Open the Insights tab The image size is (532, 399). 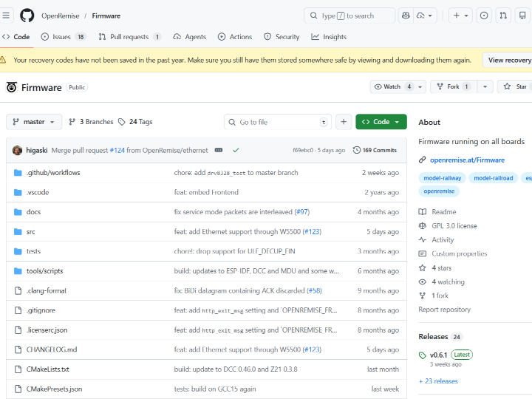pyautogui.click(x=329, y=37)
